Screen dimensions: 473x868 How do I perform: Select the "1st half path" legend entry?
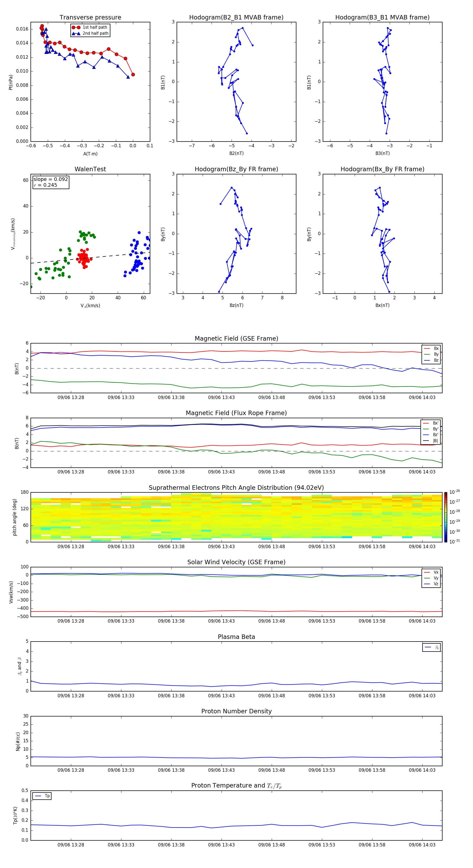click(x=90, y=27)
